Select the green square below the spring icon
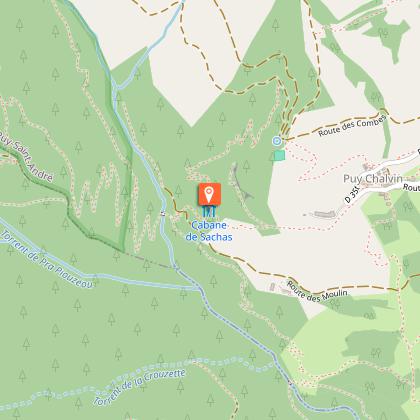This screenshot has height=420, width=420. pyautogui.click(x=279, y=155)
